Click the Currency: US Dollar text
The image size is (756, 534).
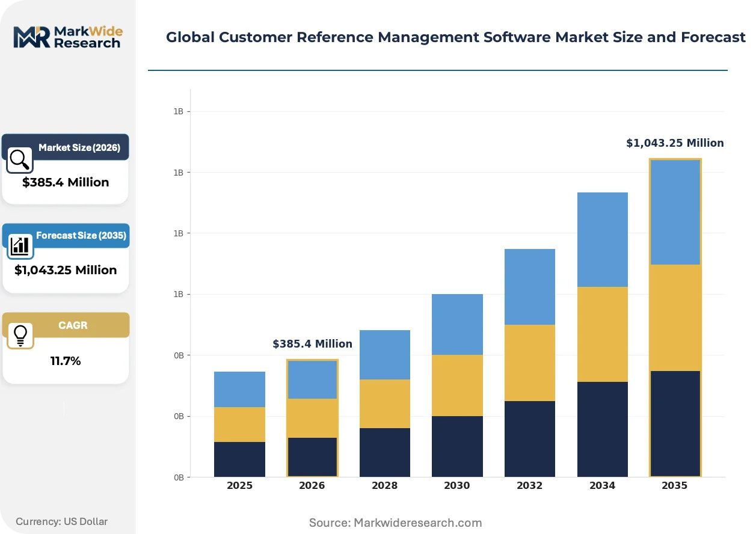[x=62, y=521]
